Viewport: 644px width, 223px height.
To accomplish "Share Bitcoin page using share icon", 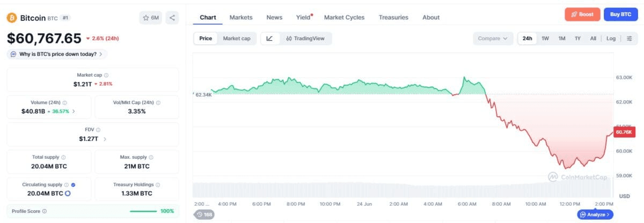I will (172, 18).
